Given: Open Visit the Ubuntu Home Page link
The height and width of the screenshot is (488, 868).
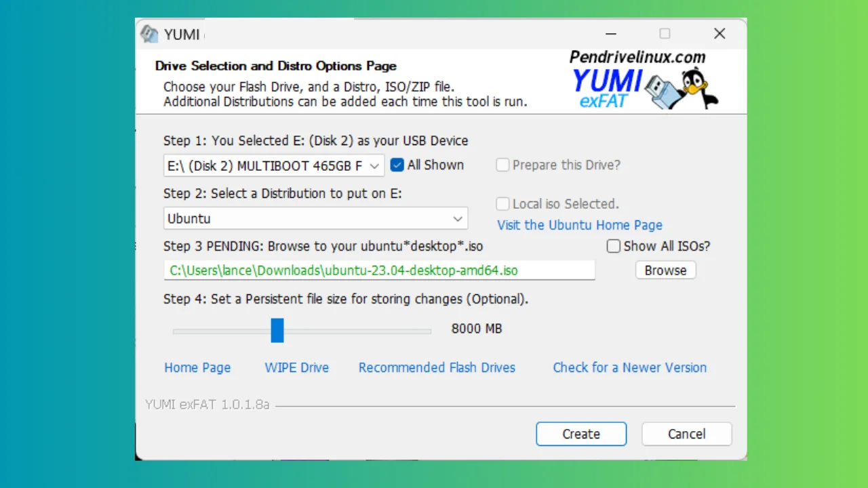Looking at the screenshot, I should [580, 225].
